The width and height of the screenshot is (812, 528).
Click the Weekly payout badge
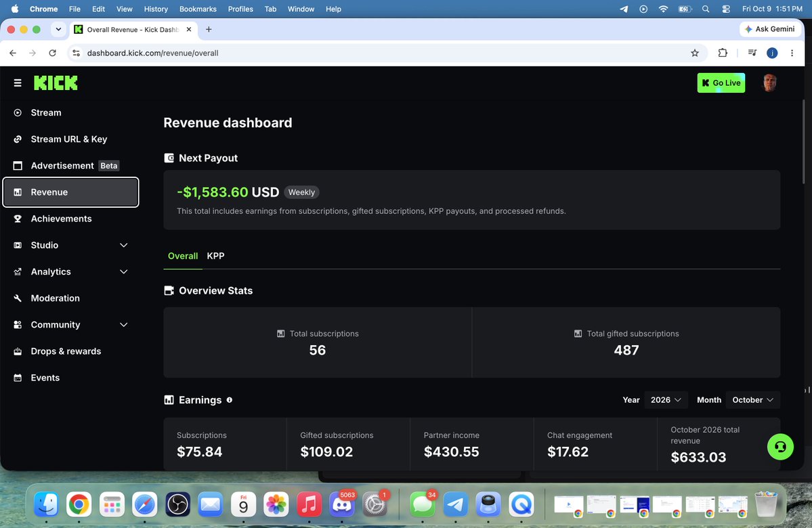tap(301, 192)
